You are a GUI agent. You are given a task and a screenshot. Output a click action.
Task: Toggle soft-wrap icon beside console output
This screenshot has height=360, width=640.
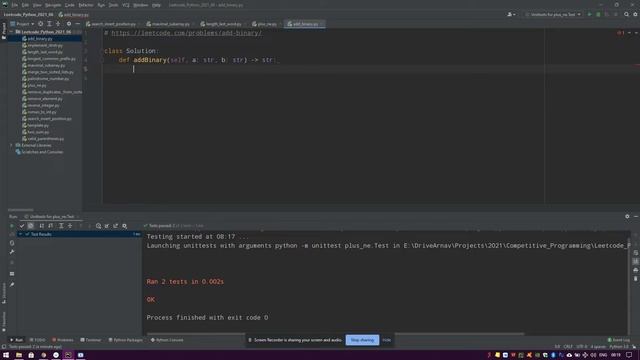point(636,253)
